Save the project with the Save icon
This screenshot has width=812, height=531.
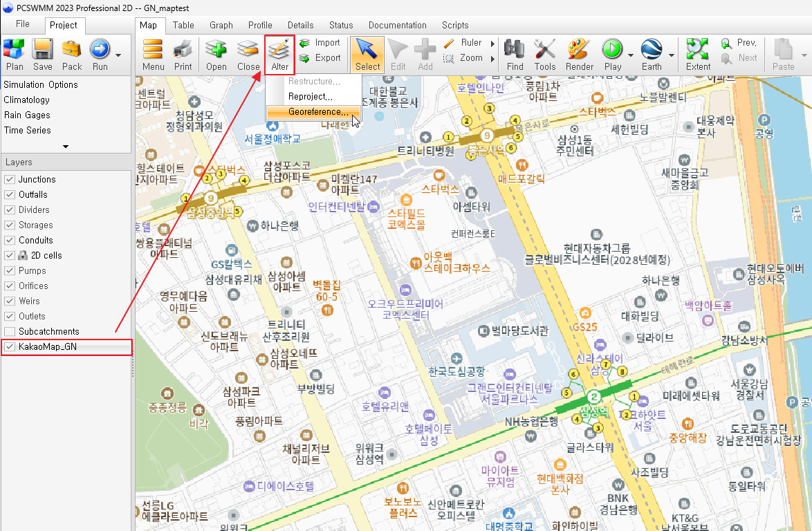[42, 49]
